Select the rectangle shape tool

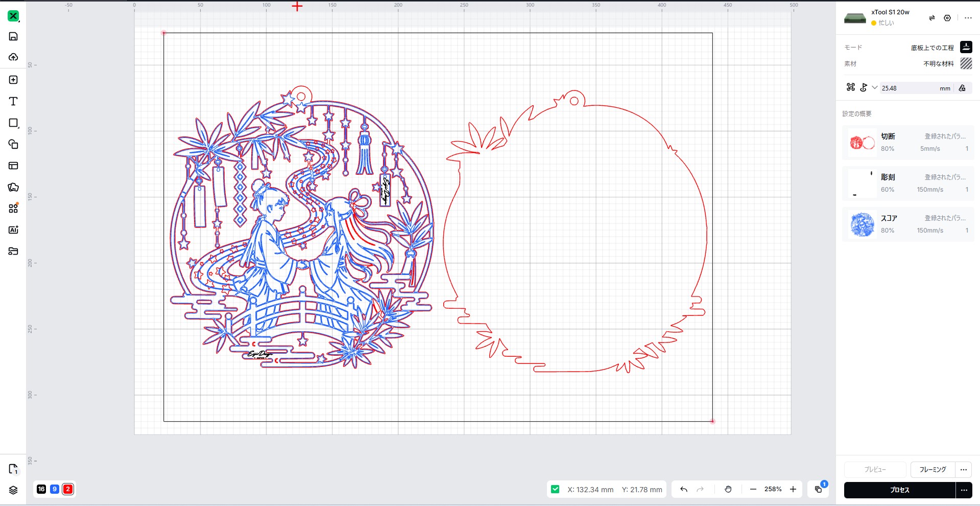point(13,123)
